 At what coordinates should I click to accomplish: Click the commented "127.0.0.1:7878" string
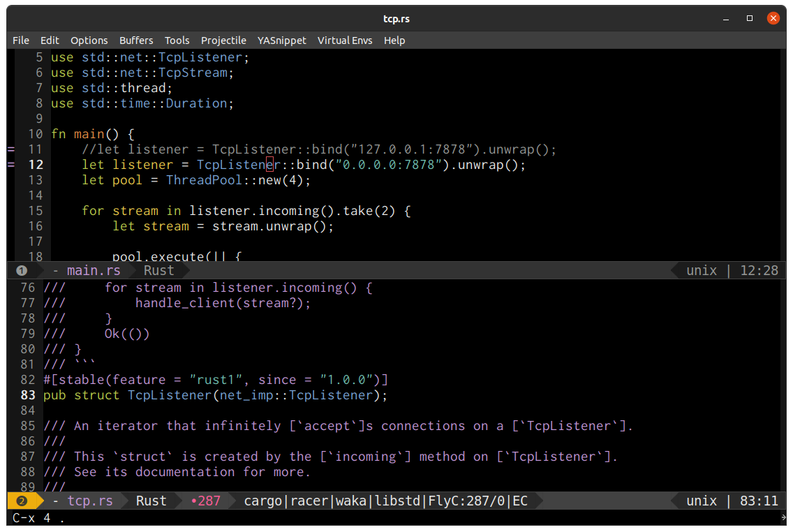click(x=412, y=149)
